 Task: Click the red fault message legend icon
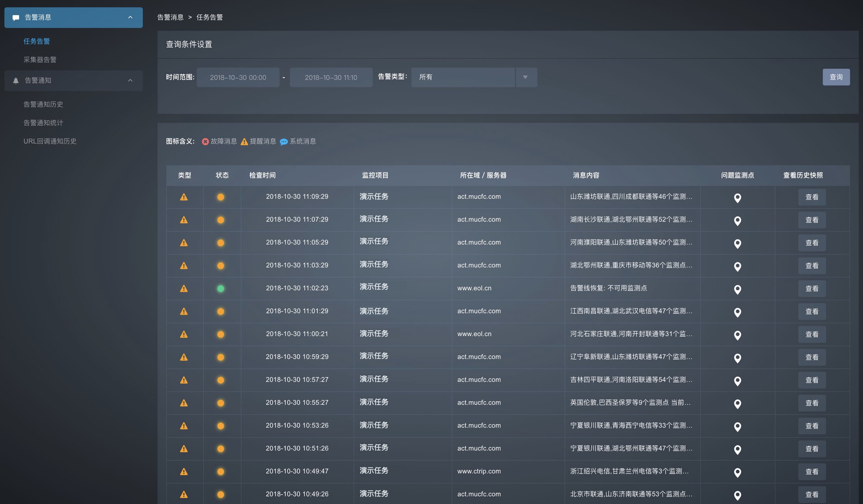(x=205, y=142)
